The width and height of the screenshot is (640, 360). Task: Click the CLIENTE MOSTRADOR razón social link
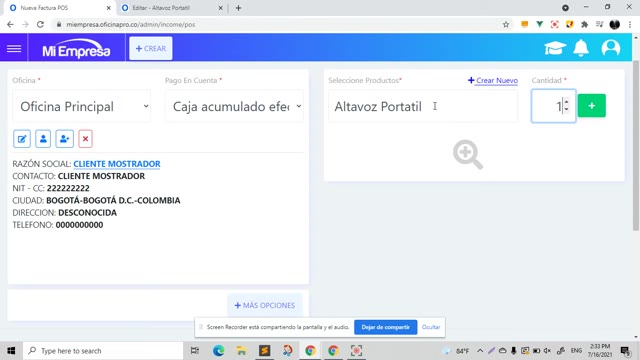(117, 164)
